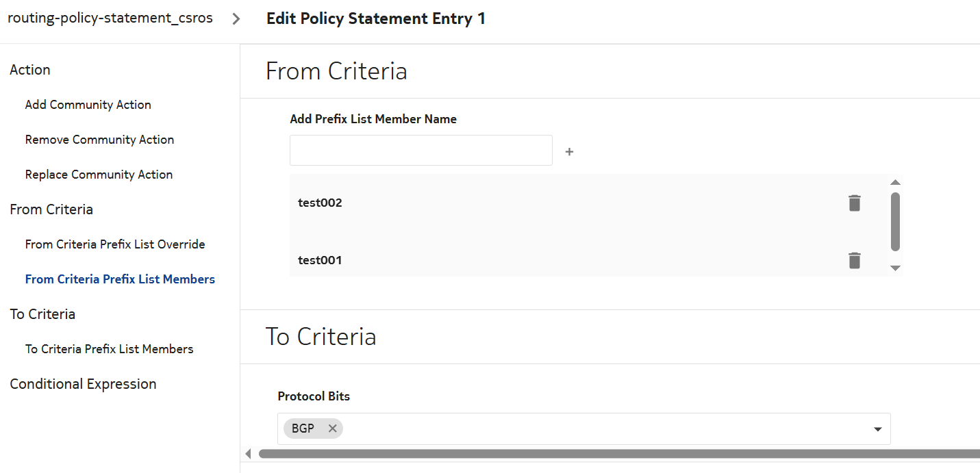980x473 pixels.
Task: Click the prefix list vertical scrollbar thumb
Action: (x=895, y=222)
